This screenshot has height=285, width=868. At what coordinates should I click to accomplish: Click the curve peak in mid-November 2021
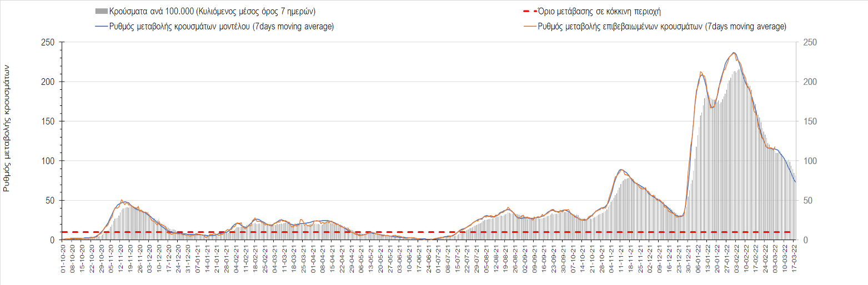(620, 170)
